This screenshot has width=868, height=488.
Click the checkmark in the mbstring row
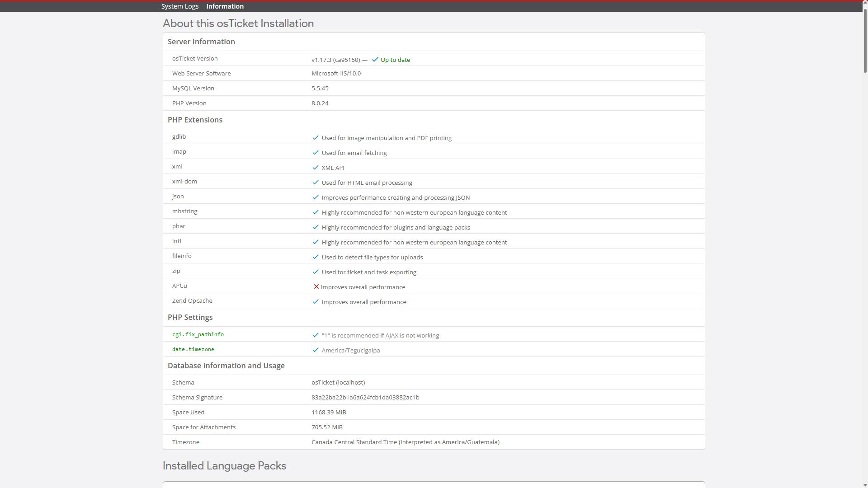[316, 212]
